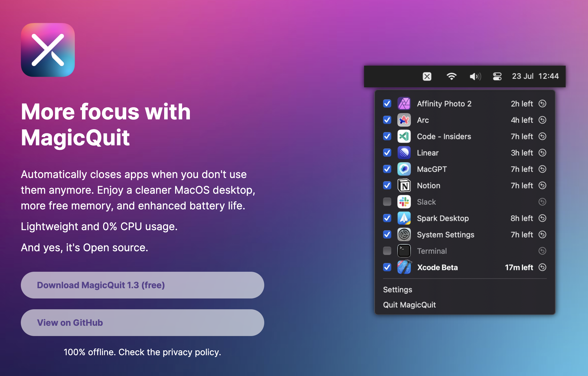
Task: Click the System Settings row label
Action: tap(445, 235)
